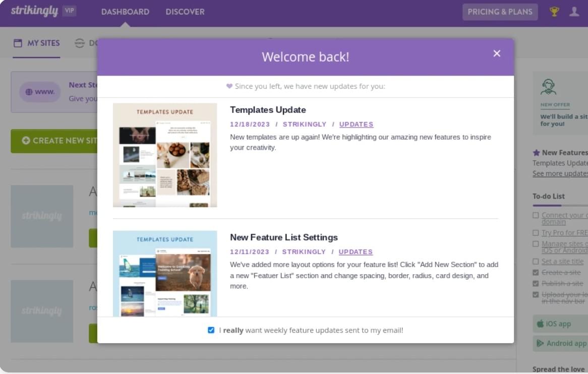Click the VIP badge

[70, 11]
